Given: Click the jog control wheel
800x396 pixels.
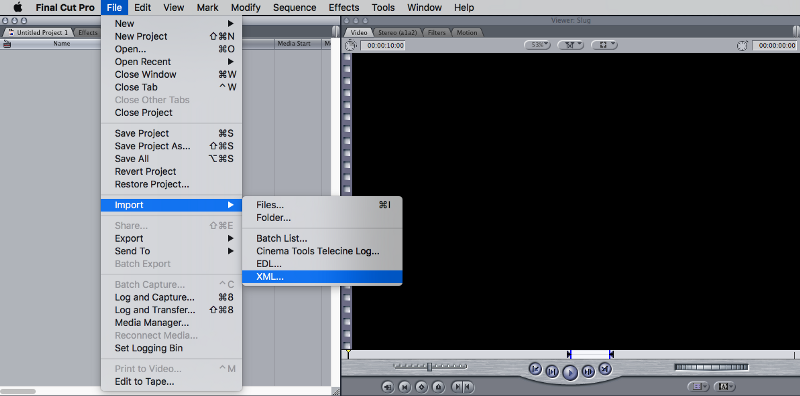Looking at the screenshot, I should point(711,367).
